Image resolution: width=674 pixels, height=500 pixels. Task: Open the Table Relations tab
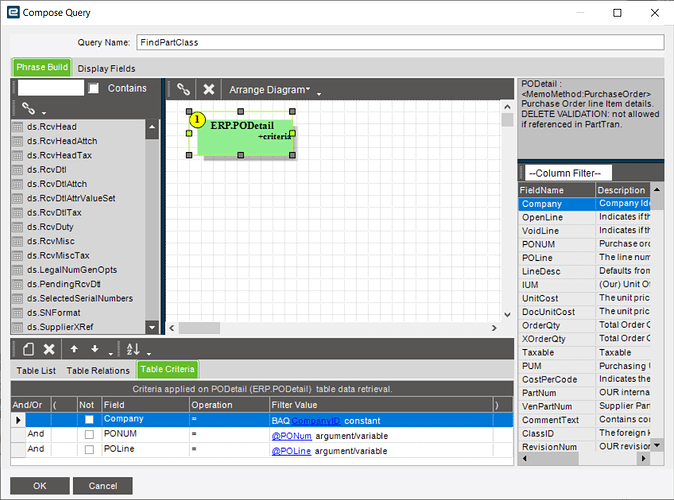(98, 371)
